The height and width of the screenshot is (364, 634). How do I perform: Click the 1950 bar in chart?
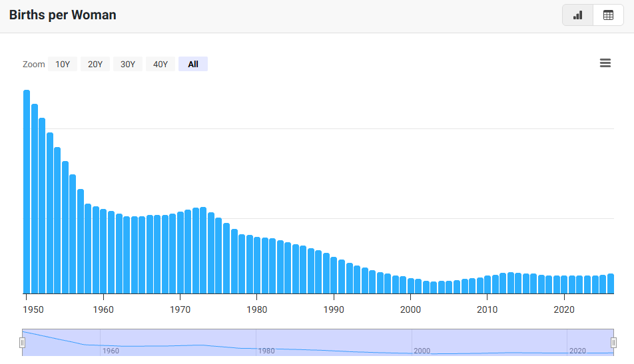click(x=27, y=192)
